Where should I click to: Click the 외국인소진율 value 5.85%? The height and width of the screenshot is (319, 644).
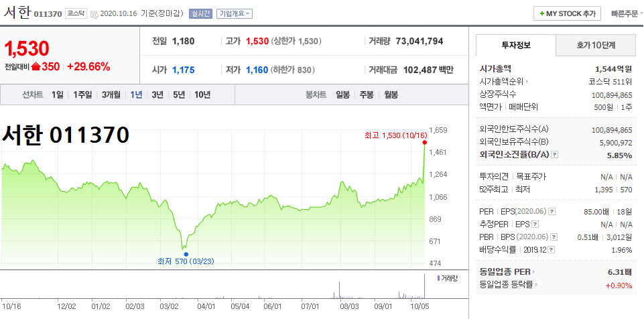click(x=619, y=155)
